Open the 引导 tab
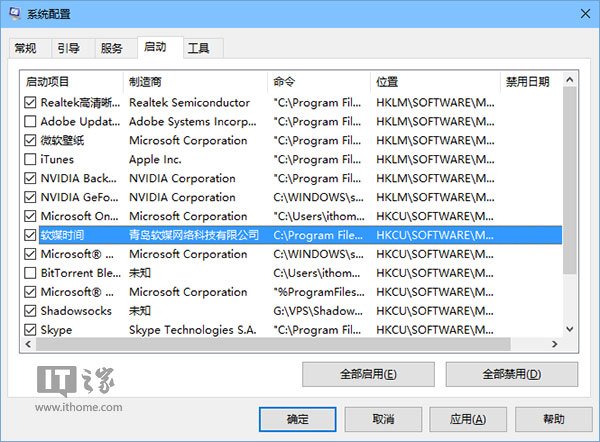This screenshot has width=600, height=442. pyautogui.click(x=69, y=48)
